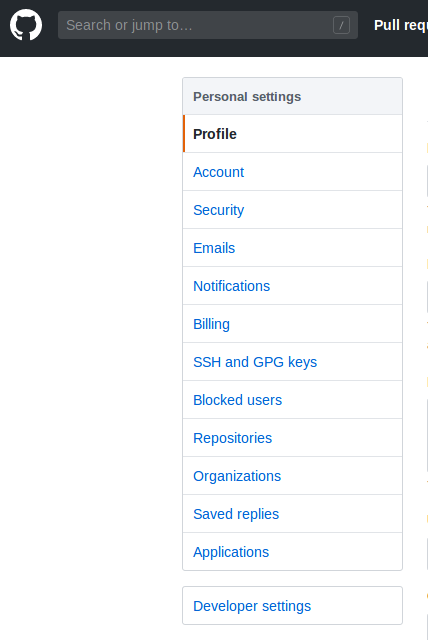Open the Emails settings page
428x640 pixels.
293,248
